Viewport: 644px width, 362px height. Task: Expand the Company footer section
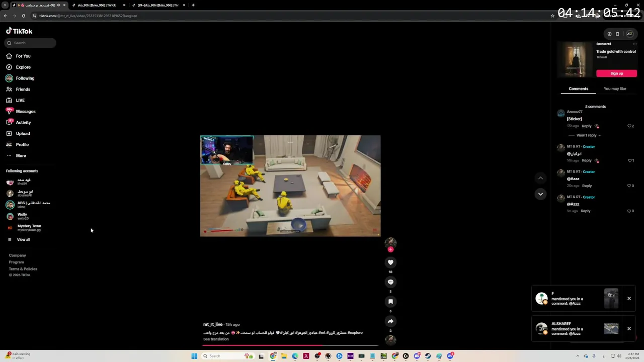(17, 255)
